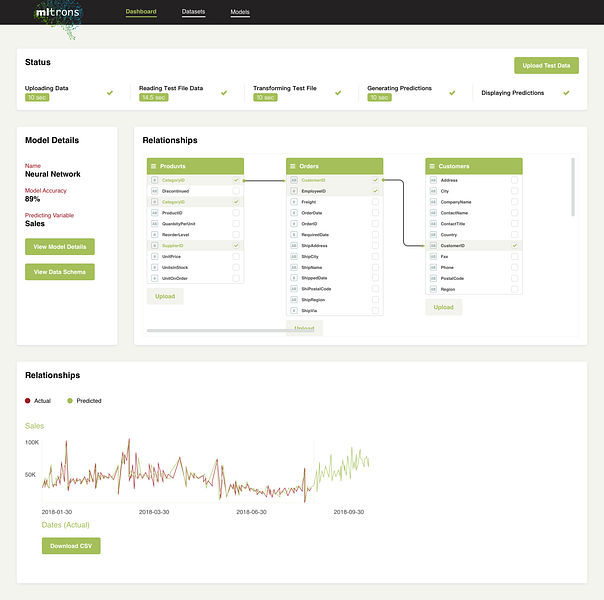Uncheck the SupplierID field checkbox
This screenshot has height=600, width=604.
tap(236, 245)
